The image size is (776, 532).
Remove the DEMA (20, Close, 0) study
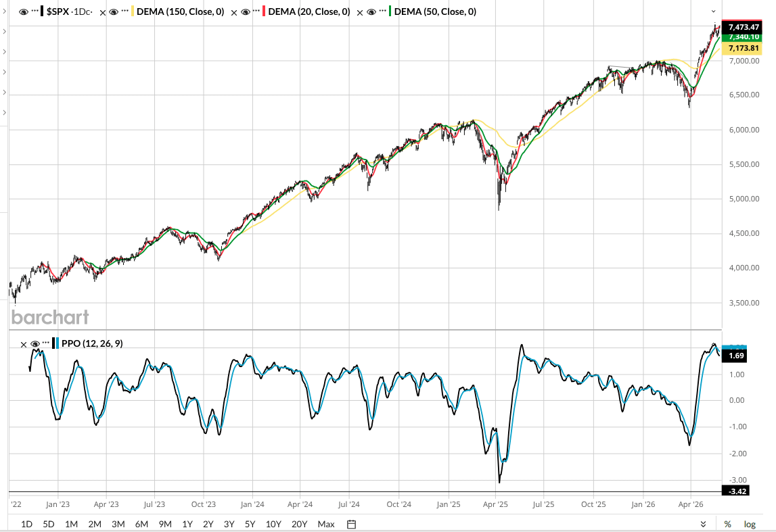click(234, 12)
